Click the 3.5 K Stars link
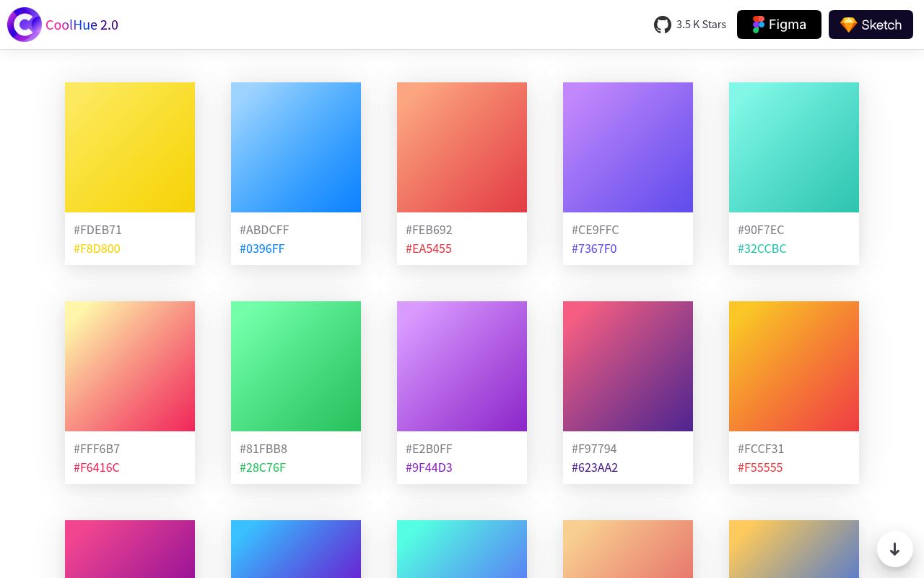This screenshot has width=924, height=578. click(701, 24)
